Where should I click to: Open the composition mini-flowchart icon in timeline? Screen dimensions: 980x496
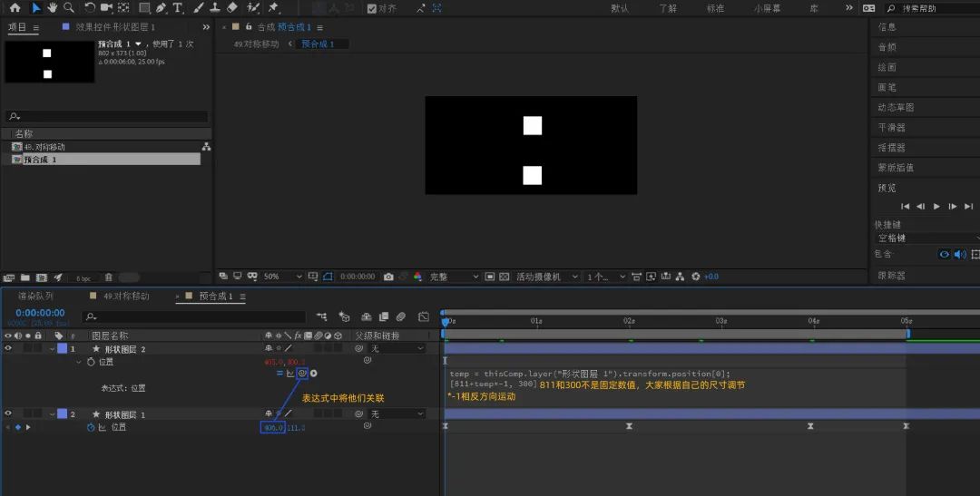[322, 316]
